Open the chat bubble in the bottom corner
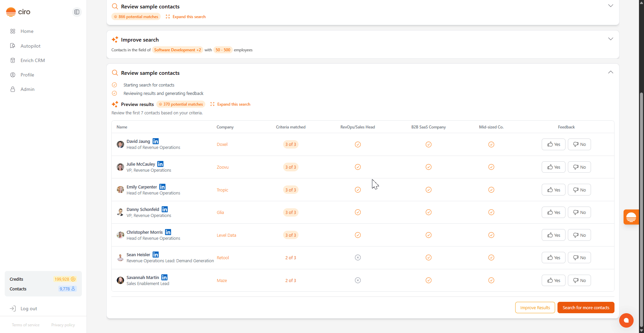Viewport: 644px width, 333px height. click(626, 320)
